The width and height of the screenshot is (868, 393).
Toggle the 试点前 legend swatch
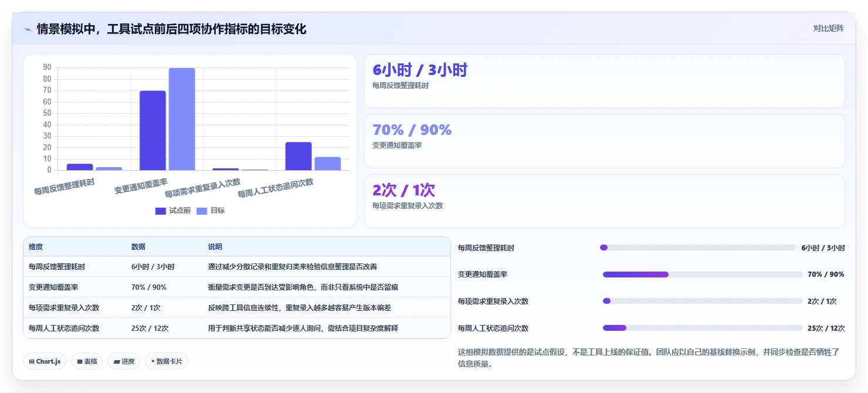click(x=161, y=211)
